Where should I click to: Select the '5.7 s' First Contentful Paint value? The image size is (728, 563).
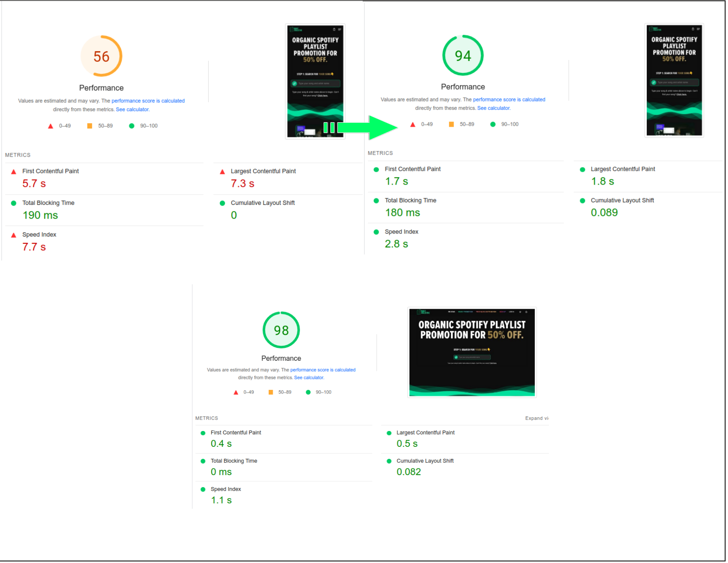tap(34, 183)
